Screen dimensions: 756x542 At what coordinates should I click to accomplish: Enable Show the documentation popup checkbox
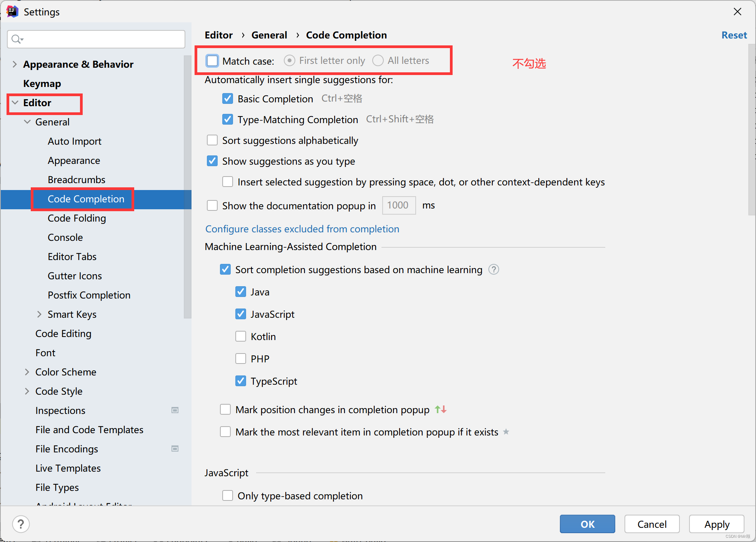click(x=212, y=205)
